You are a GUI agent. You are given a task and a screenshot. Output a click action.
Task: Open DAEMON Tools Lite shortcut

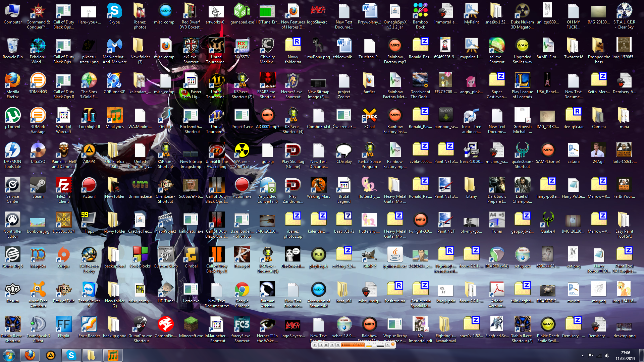(12, 156)
